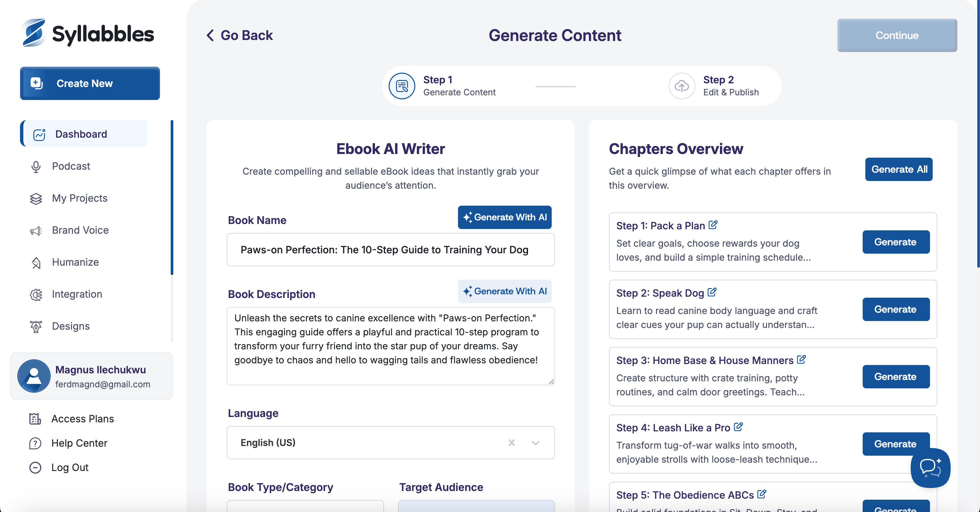Navigate to My Projects
The image size is (980, 512).
[80, 198]
